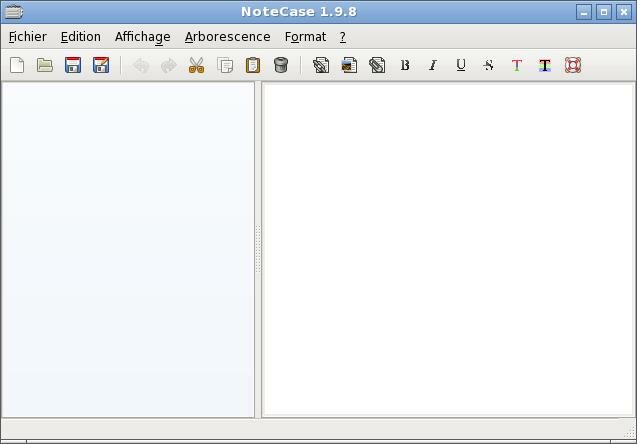Open a file using the folder icon
Viewport: 637px width, 444px height.
point(45,65)
